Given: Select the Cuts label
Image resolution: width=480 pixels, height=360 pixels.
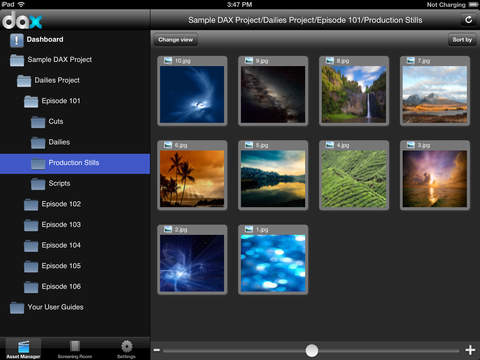Looking at the screenshot, I should click(x=56, y=121).
